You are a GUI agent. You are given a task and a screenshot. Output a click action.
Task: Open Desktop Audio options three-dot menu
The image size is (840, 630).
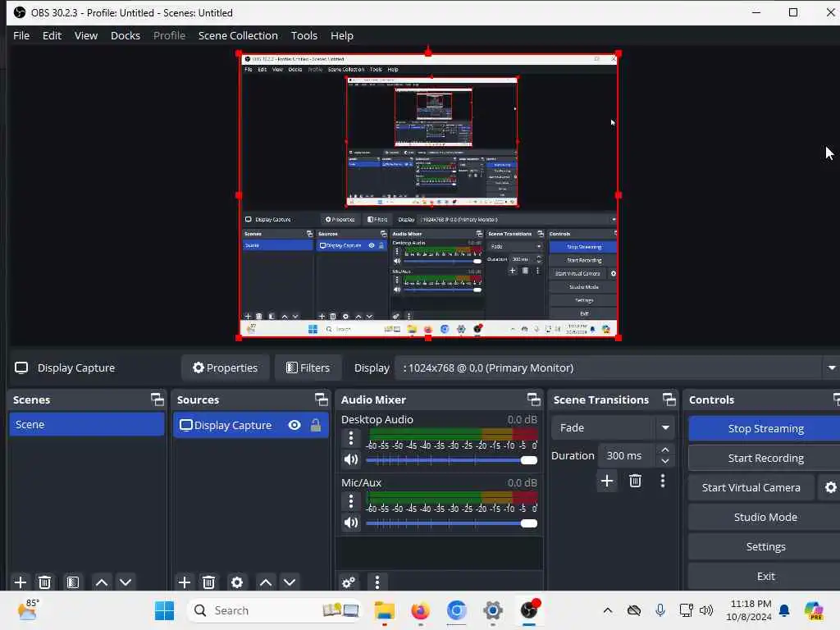351,438
